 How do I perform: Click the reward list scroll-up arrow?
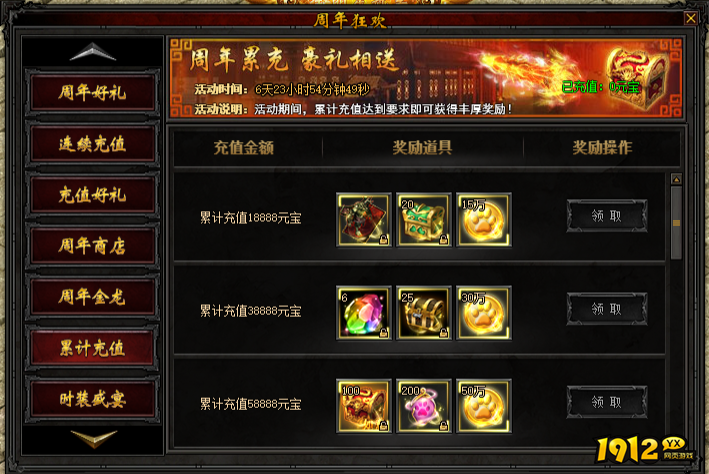[676, 180]
